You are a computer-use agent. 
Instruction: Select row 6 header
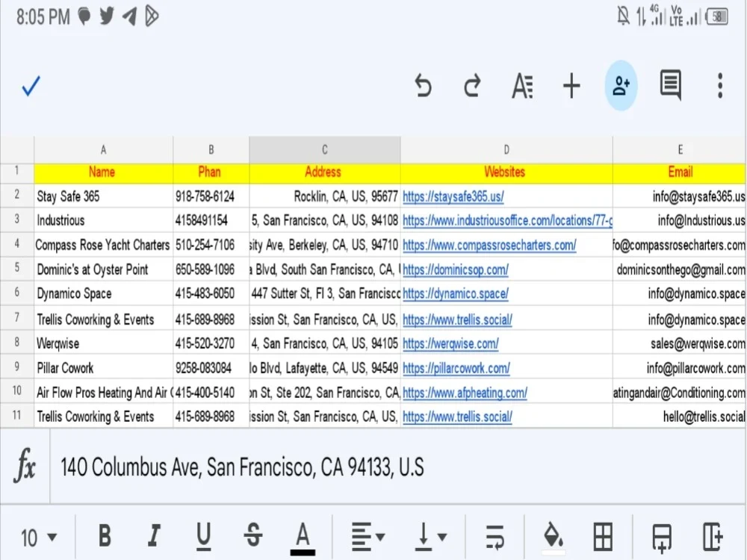coord(17,293)
